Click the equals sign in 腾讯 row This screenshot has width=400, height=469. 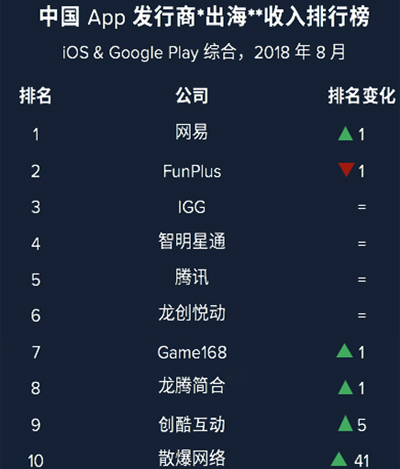tap(362, 279)
